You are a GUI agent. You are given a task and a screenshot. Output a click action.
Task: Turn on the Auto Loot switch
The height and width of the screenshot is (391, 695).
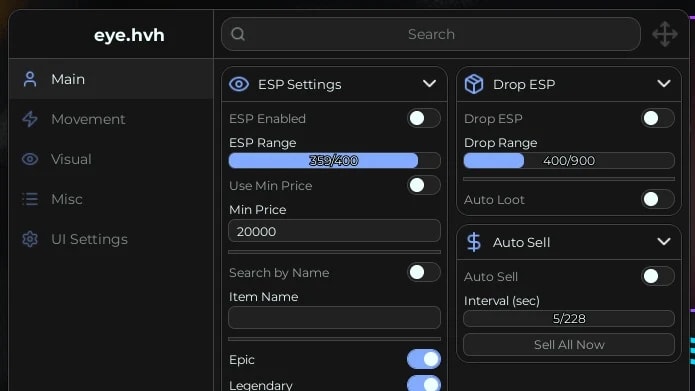pyautogui.click(x=658, y=199)
